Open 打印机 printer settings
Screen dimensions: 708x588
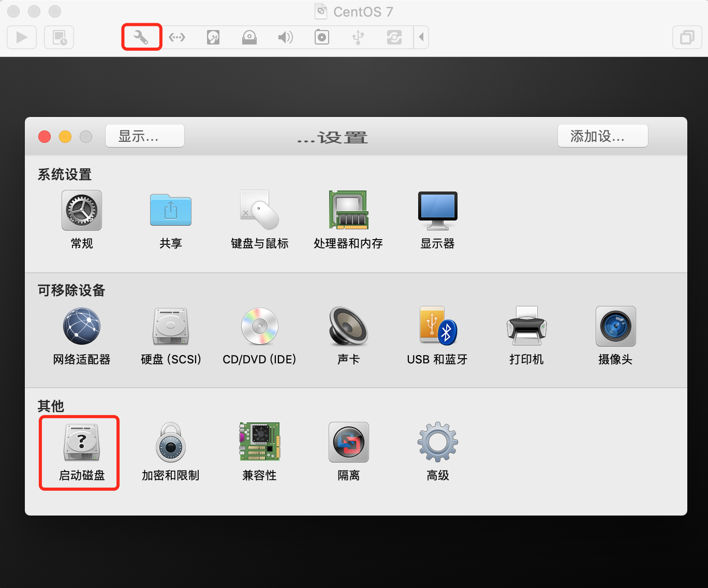point(526,336)
